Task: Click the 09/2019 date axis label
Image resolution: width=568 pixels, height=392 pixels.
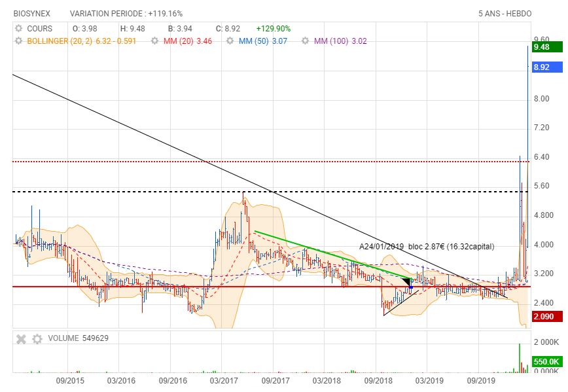Action: 481,381
